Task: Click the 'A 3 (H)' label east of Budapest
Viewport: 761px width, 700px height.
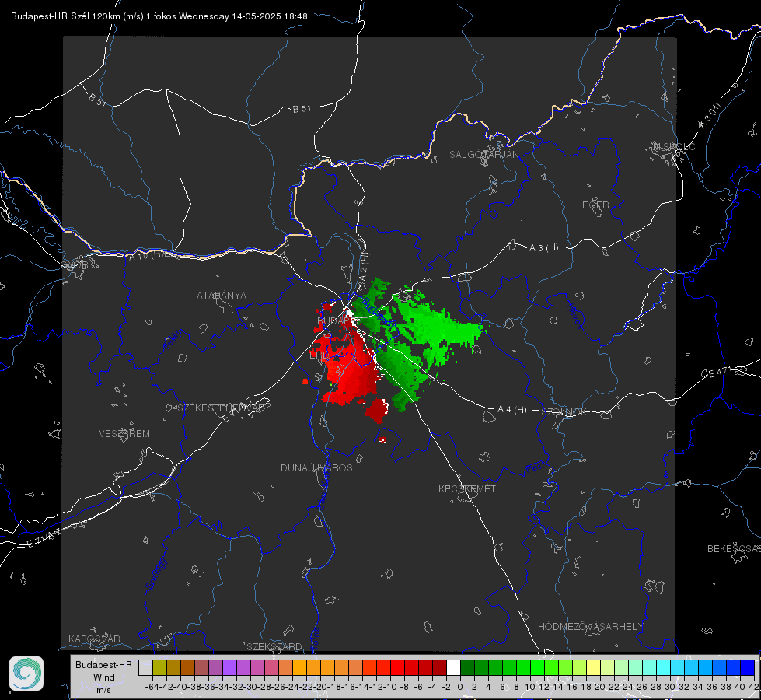Action: [x=543, y=248]
